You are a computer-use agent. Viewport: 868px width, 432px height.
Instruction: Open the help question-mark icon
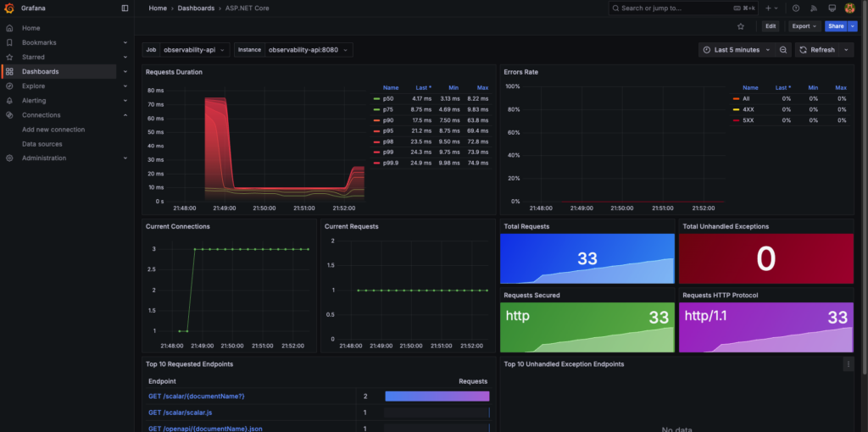click(x=796, y=8)
